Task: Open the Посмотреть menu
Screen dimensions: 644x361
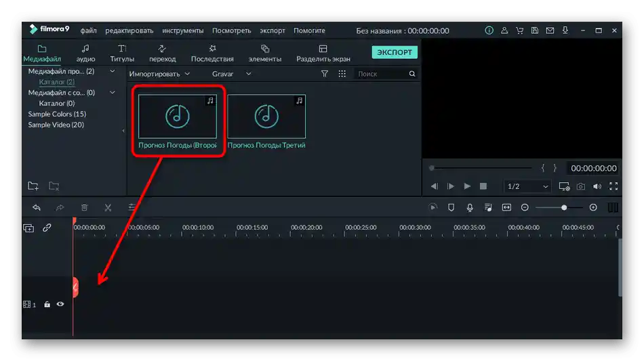Action: (232, 30)
